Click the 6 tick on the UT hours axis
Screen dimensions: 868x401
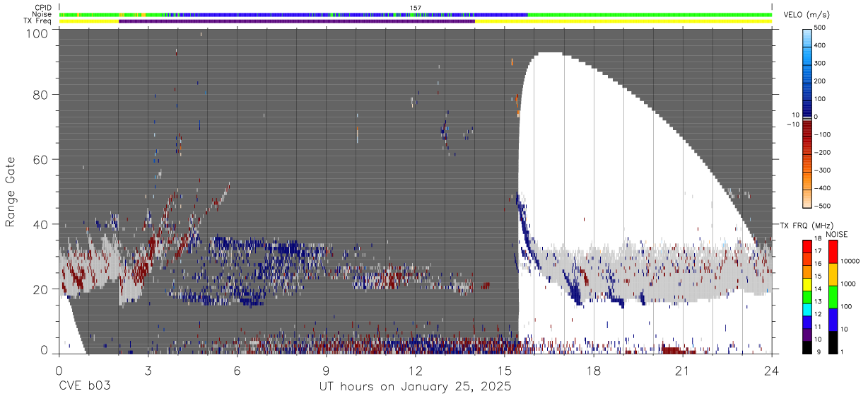click(237, 371)
